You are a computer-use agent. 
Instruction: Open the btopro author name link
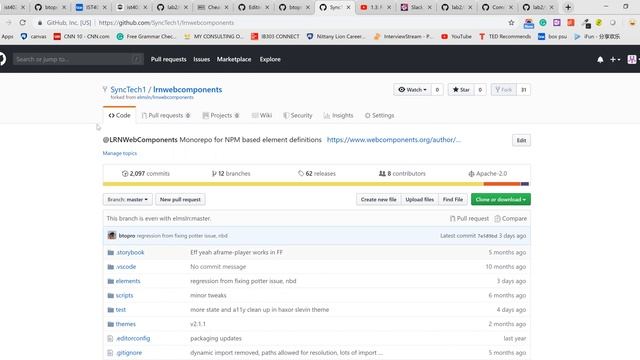(127, 236)
